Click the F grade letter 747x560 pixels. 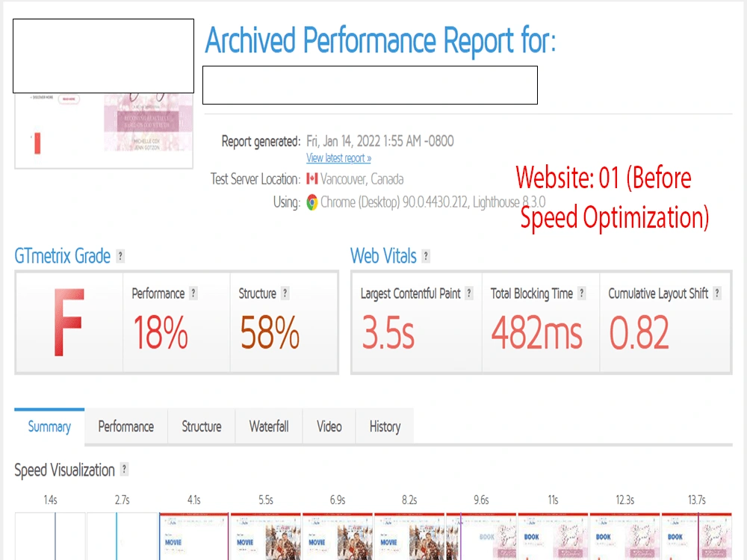pos(69,322)
